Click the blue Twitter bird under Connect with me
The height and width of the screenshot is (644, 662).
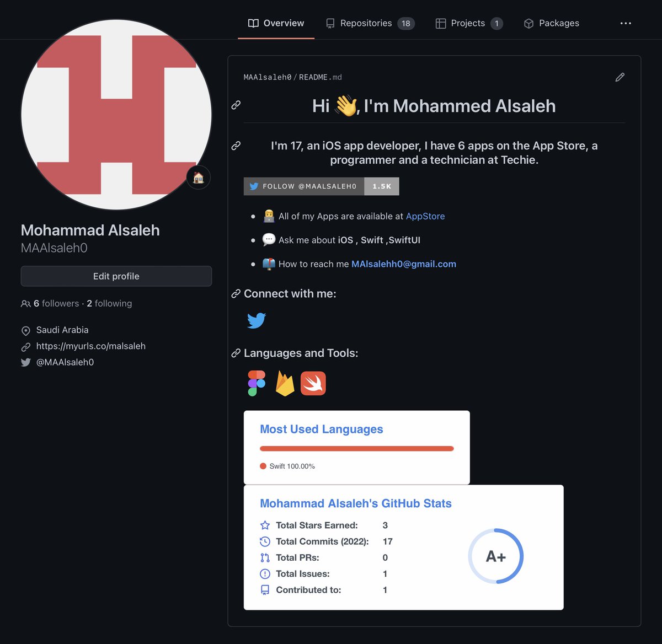pyautogui.click(x=257, y=320)
